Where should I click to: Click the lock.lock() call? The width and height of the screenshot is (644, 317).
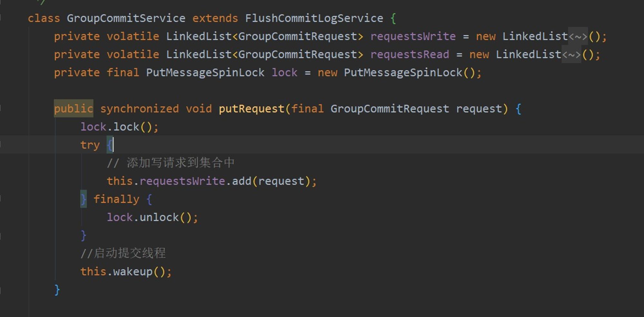[119, 127]
